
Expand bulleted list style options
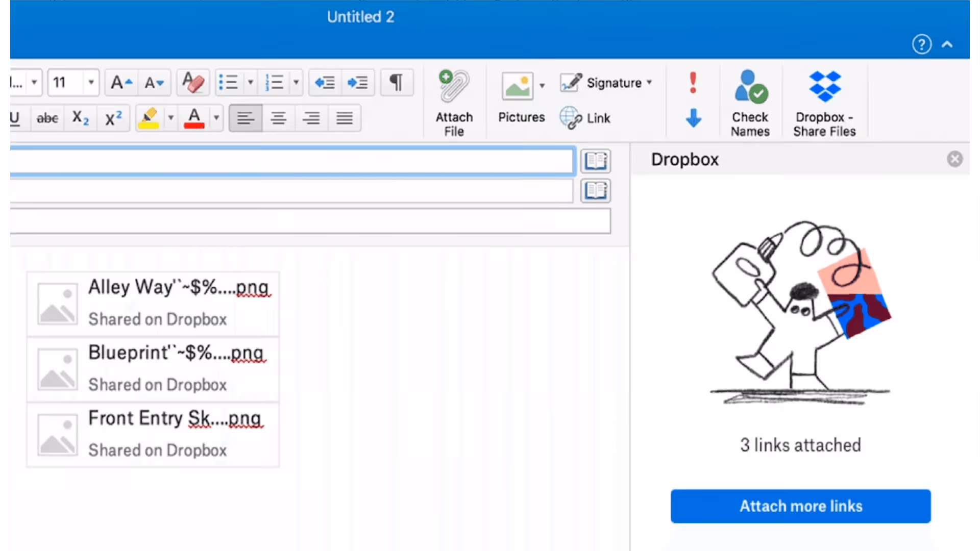250,82
